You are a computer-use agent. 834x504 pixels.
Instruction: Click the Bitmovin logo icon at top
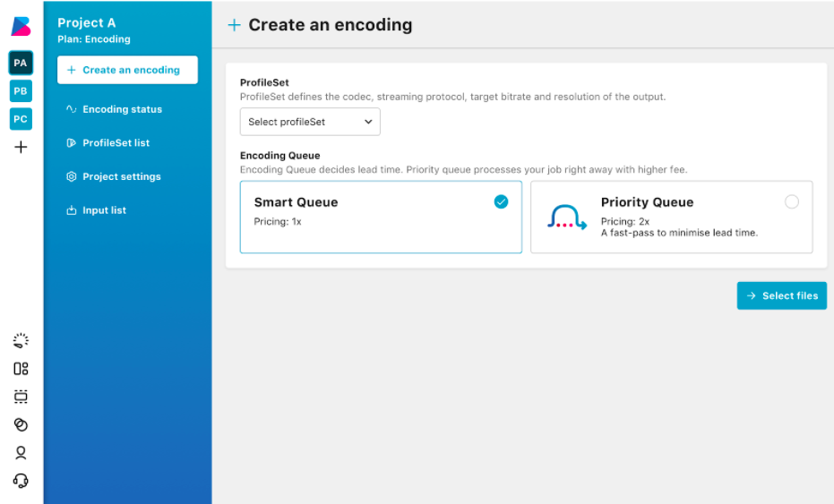coord(21,26)
